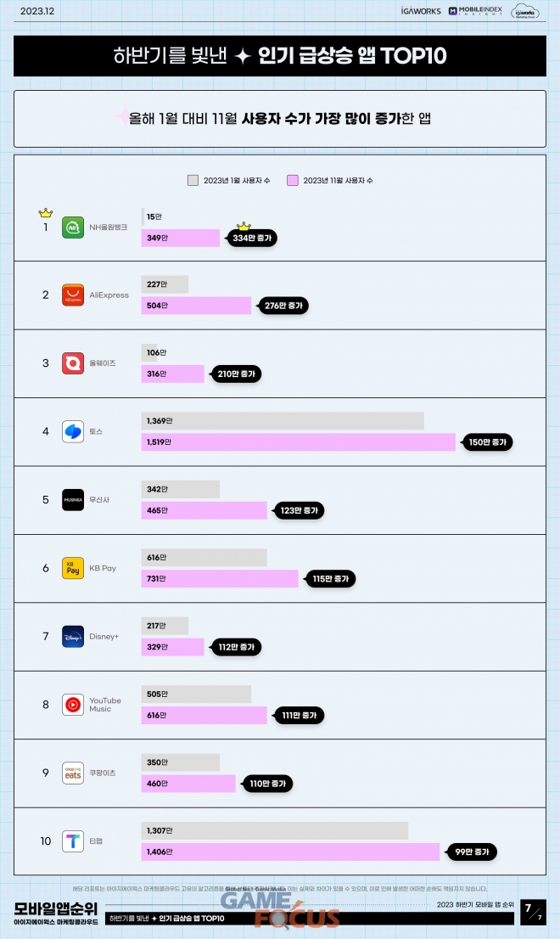The height and width of the screenshot is (939, 560).
Task: Click the yellow KB Pay icon
Action: coord(73,568)
